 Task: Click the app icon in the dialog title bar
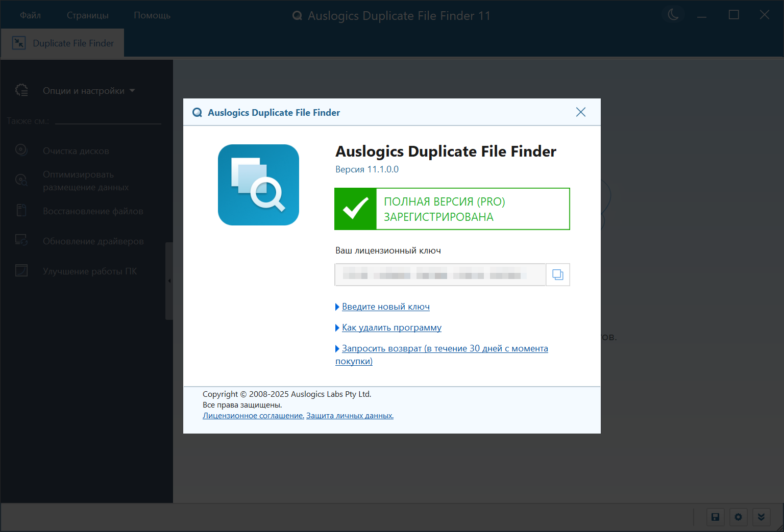click(x=197, y=113)
